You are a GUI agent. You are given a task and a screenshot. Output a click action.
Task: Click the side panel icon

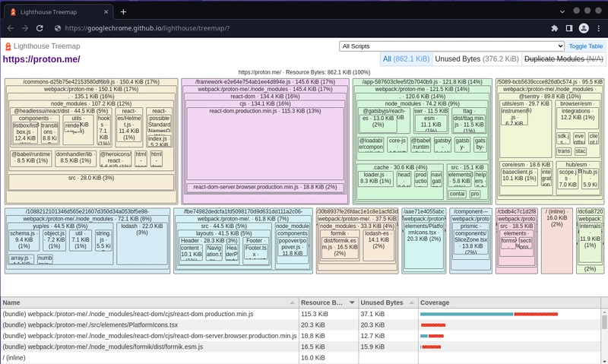[x=568, y=28]
